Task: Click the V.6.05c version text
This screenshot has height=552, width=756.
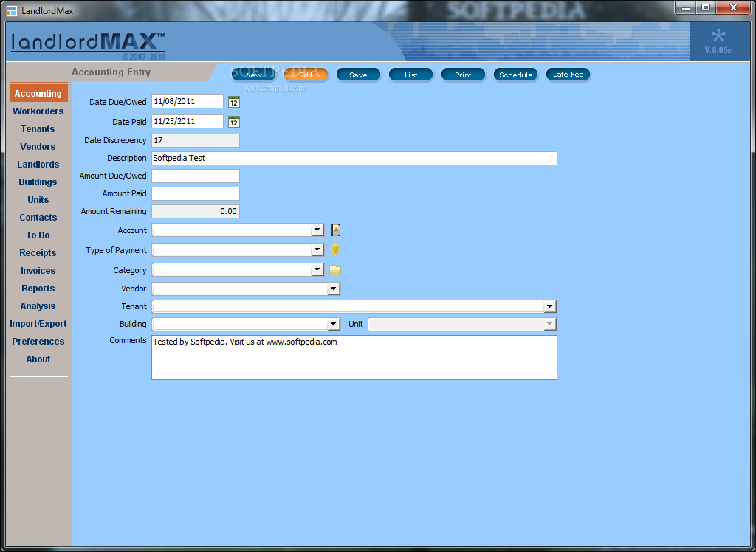Action: [718, 50]
